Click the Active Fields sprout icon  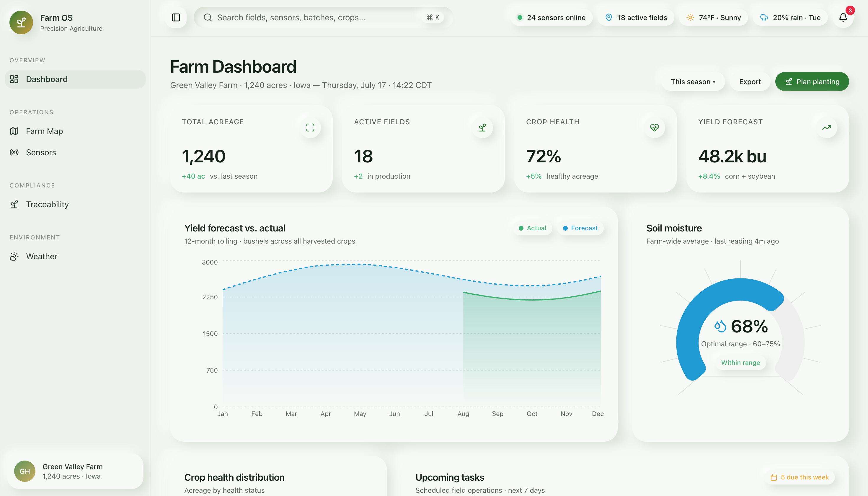tap(482, 128)
